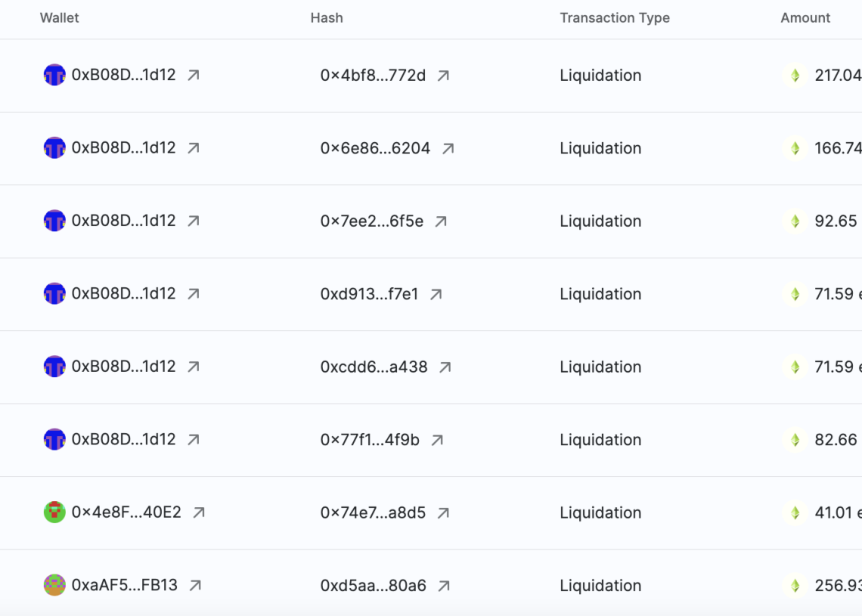Click green avatar of wallet 0x4e8F...40E2
This screenshot has width=862, height=616.
pos(54,512)
